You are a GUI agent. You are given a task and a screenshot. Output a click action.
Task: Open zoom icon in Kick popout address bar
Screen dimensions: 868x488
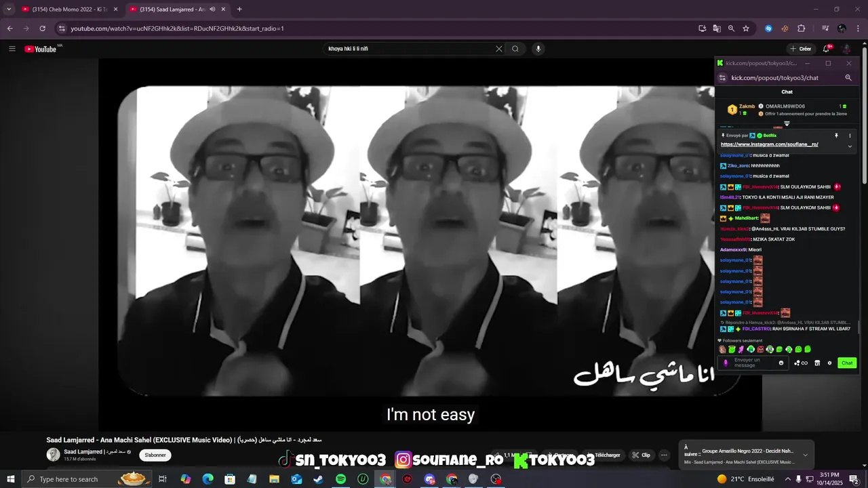pyautogui.click(x=848, y=78)
